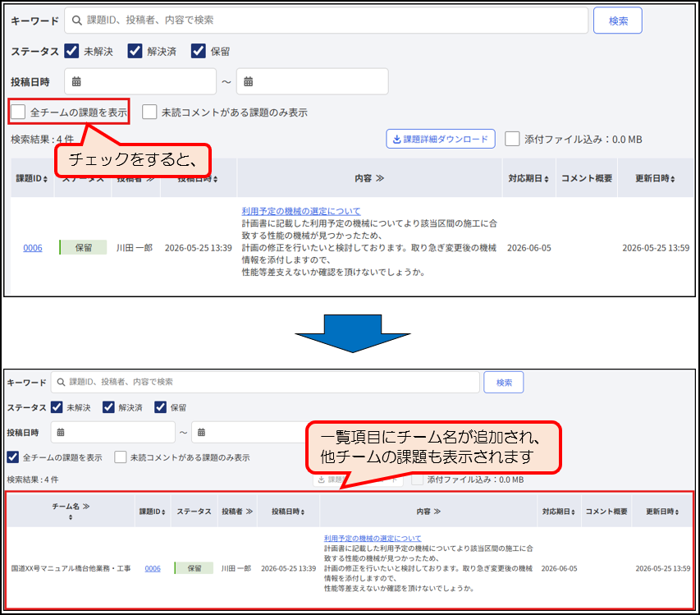Viewport: 700px width, 615px height.
Task: Expand the 内容 column in top table
Action: tap(380, 178)
